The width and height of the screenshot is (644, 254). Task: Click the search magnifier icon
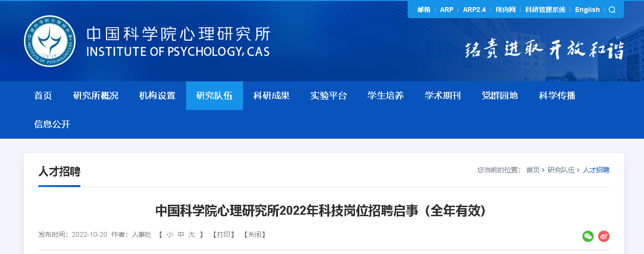pos(612,10)
